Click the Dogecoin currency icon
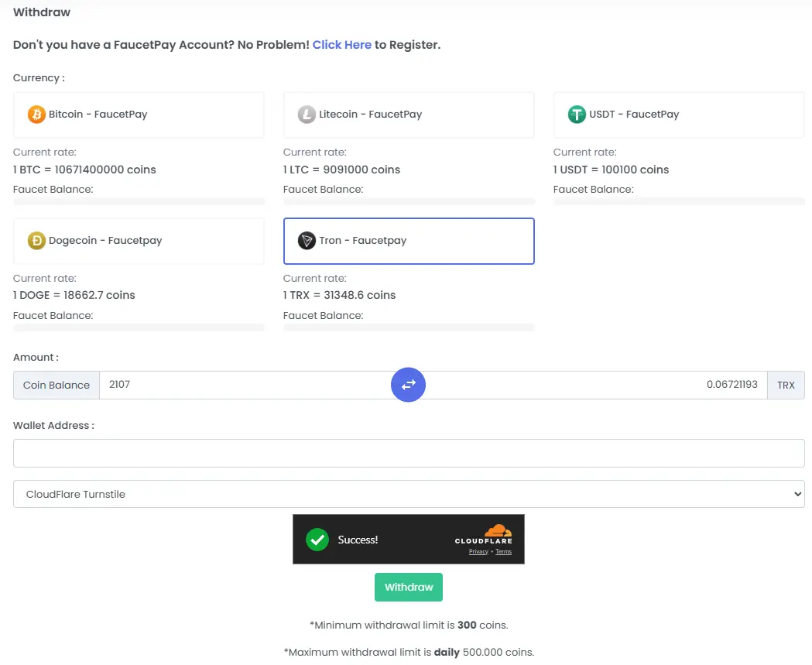 [36, 240]
